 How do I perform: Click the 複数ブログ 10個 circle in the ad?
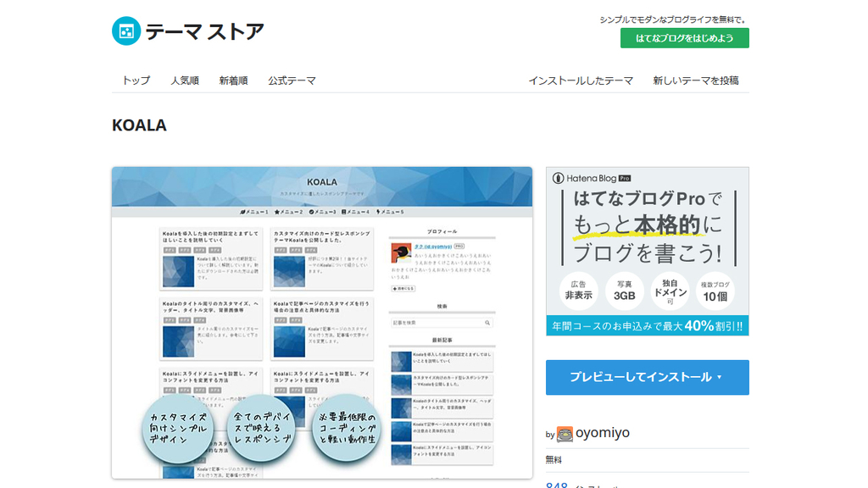pyautogui.click(x=715, y=291)
